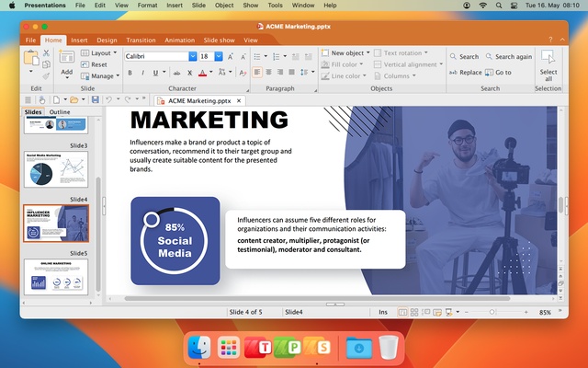Toggle Center paragraph alignment
The image size is (588, 368).
coord(268,72)
